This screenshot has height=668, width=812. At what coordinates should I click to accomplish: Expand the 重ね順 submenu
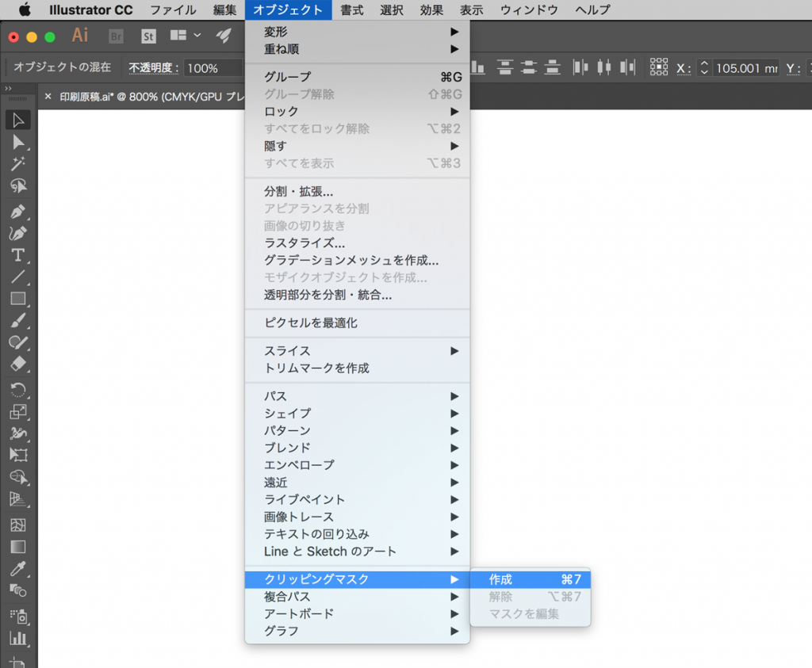pos(358,49)
